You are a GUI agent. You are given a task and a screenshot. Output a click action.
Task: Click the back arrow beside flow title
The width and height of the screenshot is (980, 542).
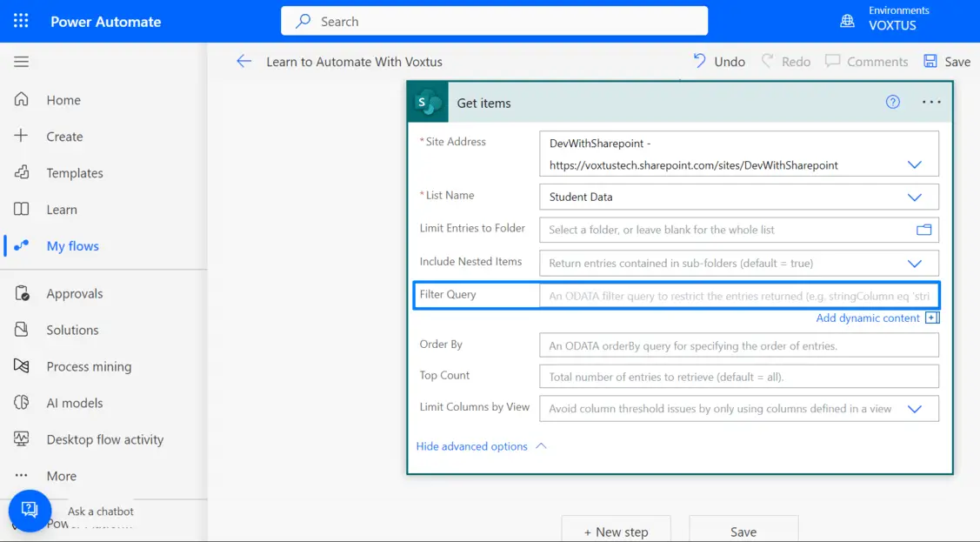coord(243,62)
